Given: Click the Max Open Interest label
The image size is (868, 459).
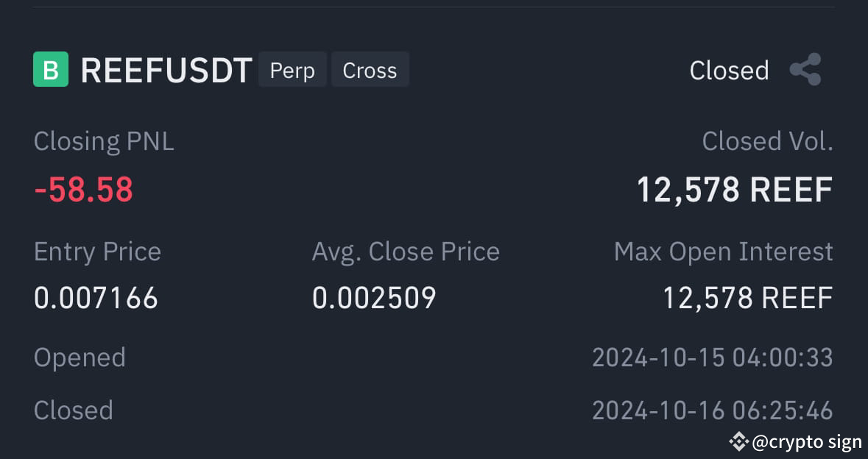Looking at the screenshot, I should [x=724, y=252].
